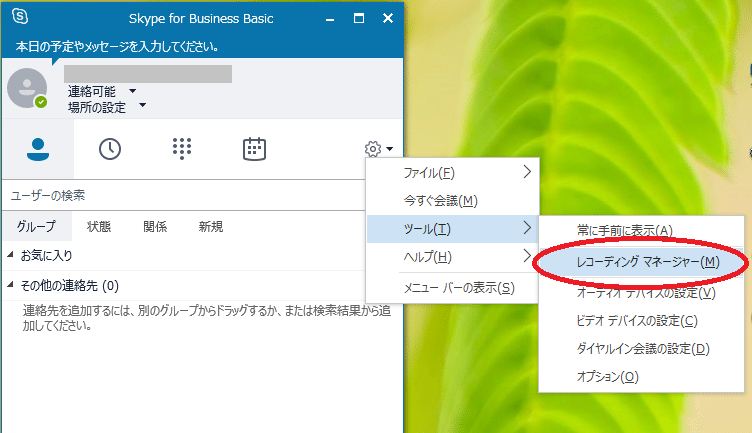The height and width of the screenshot is (433, 752).
Task: Switch to the 関係 tab
Action: pyautogui.click(x=155, y=226)
